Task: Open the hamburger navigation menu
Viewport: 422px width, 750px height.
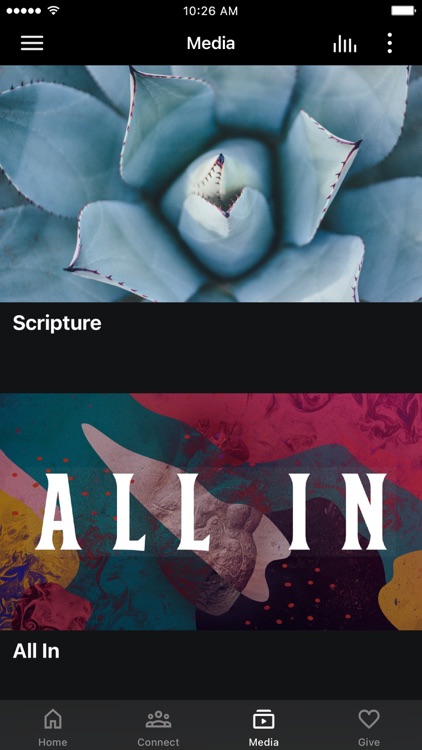Action: click(x=32, y=43)
